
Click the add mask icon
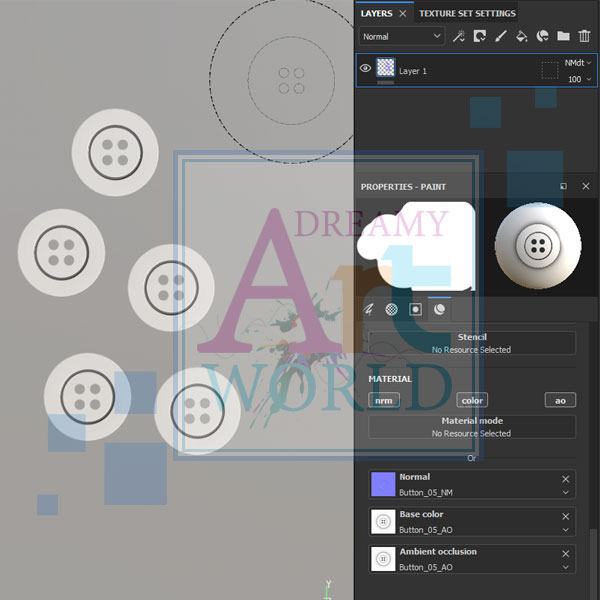point(480,36)
